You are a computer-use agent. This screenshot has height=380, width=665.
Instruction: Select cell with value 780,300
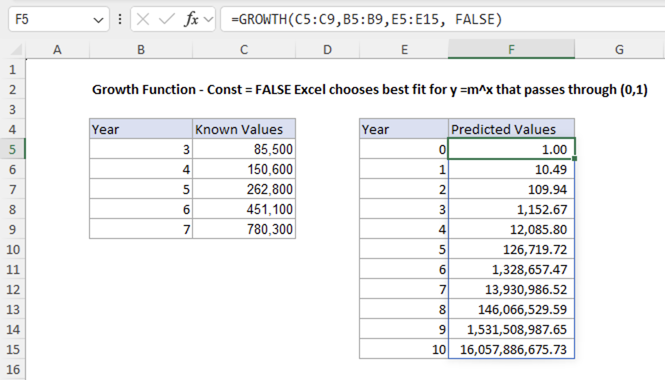(x=244, y=229)
